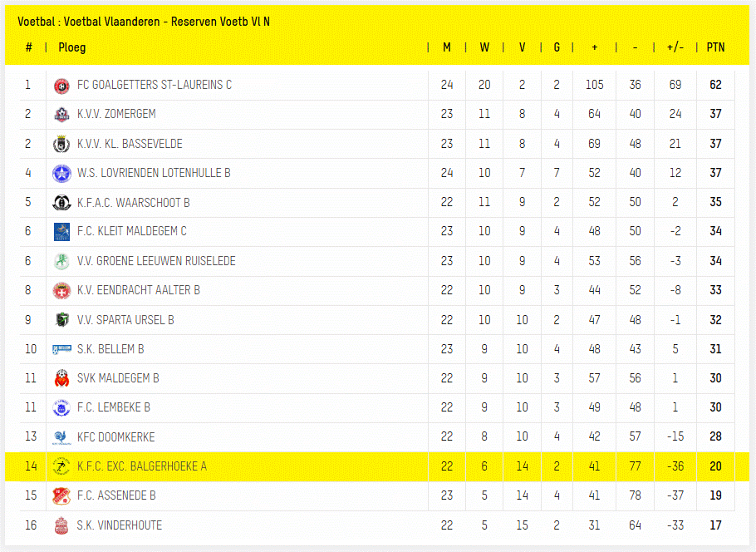756x552 pixels.
Task: Click the S.K. Vinderhoute team logo
Action: pos(61,525)
